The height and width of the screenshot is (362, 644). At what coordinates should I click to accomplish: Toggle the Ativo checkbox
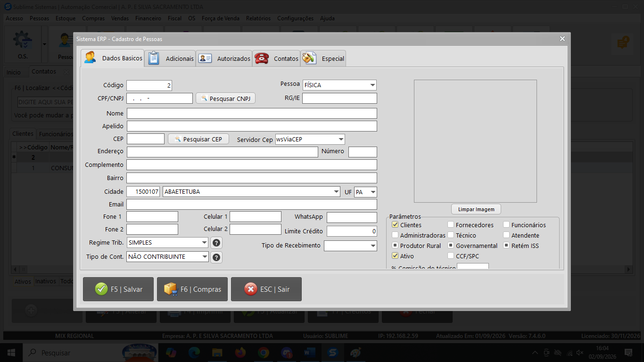(395, 256)
